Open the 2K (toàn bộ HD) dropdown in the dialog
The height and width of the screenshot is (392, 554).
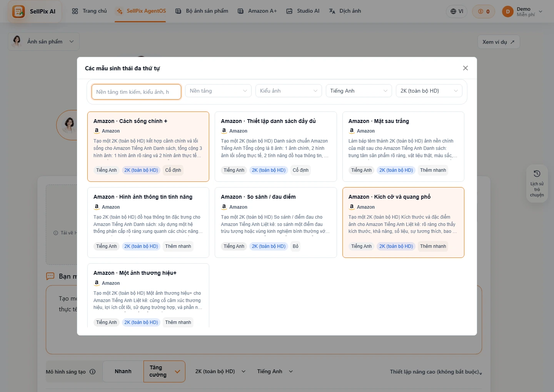[429, 91]
